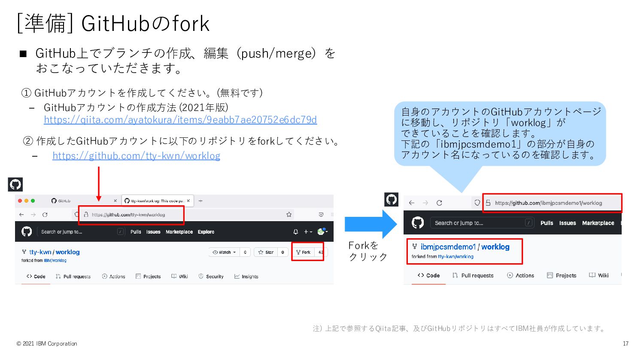
Task: Click the back arrow in left browser
Action: pos(21,214)
